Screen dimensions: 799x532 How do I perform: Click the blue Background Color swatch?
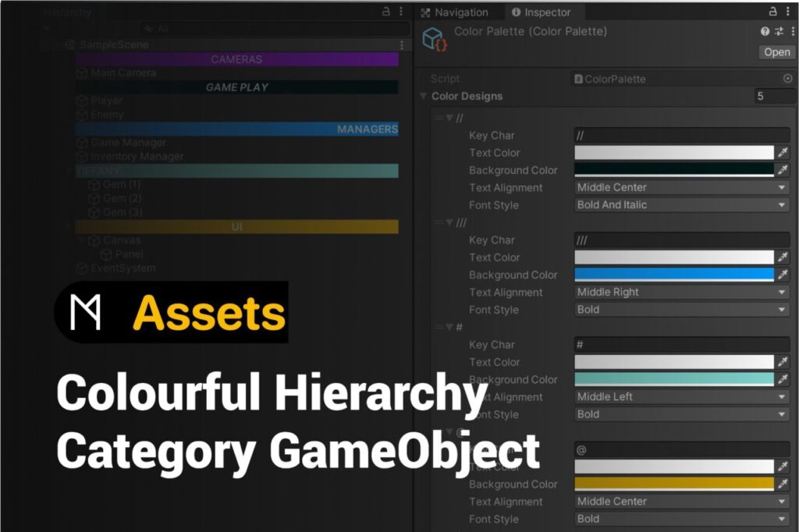674,275
